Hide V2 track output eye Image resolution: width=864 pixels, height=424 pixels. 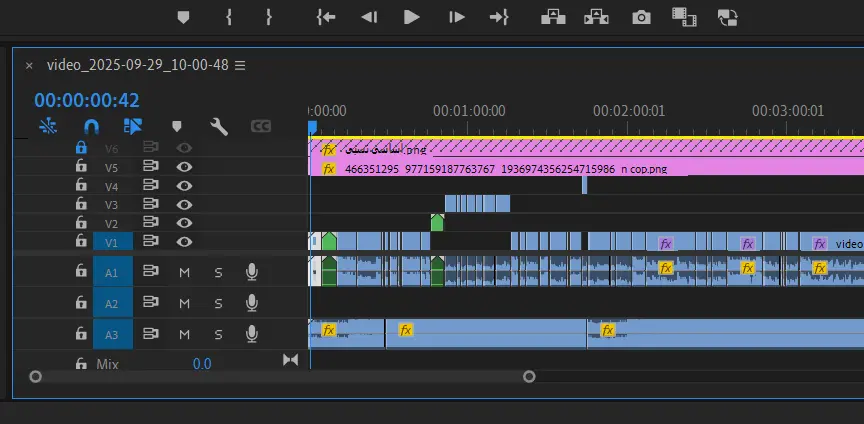click(185, 223)
